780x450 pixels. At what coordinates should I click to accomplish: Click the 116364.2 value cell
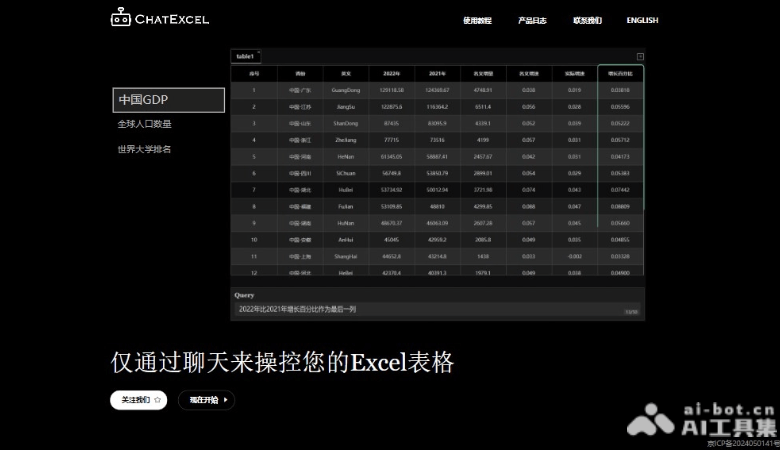pos(437,107)
